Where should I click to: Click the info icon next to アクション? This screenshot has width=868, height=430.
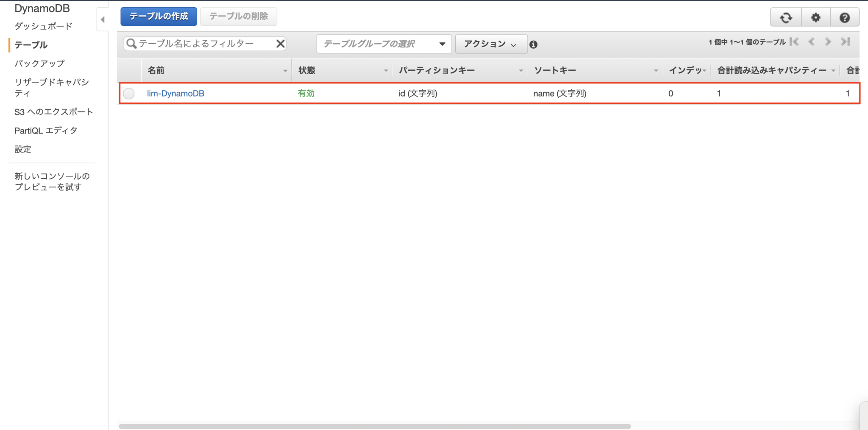(x=533, y=44)
